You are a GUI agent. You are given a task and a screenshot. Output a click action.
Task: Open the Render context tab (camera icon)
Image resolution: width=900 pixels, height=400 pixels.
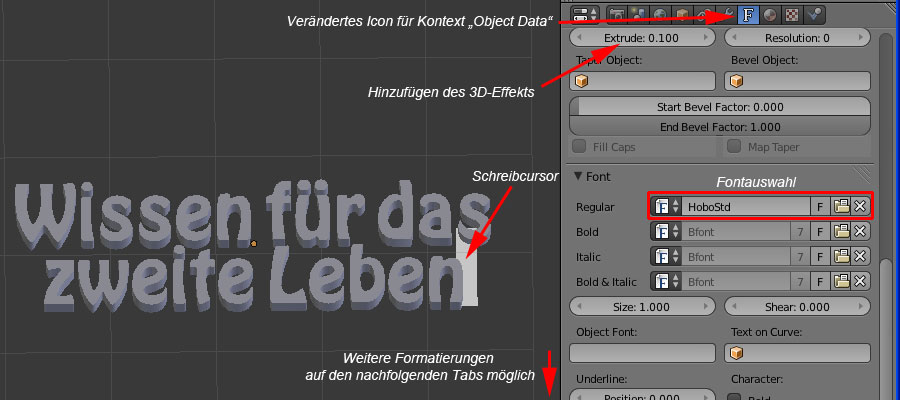(x=616, y=15)
